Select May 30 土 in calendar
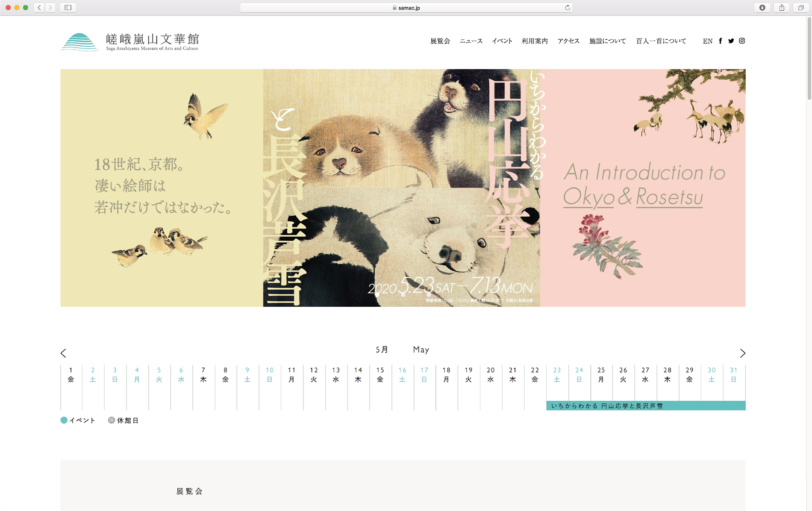The width and height of the screenshot is (812, 511). pos(712,375)
